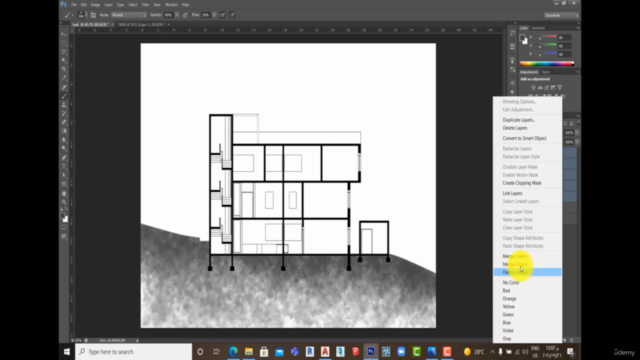Open the workspace switcher dropdown
Image resolution: width=640 pixels, height=360 pixels.
tap(561, 15)
